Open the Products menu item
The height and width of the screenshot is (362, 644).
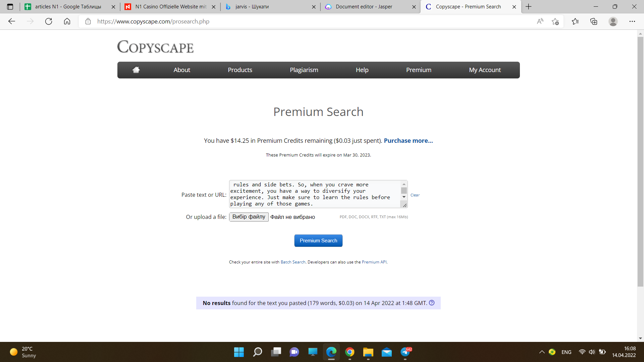point(240,70)
